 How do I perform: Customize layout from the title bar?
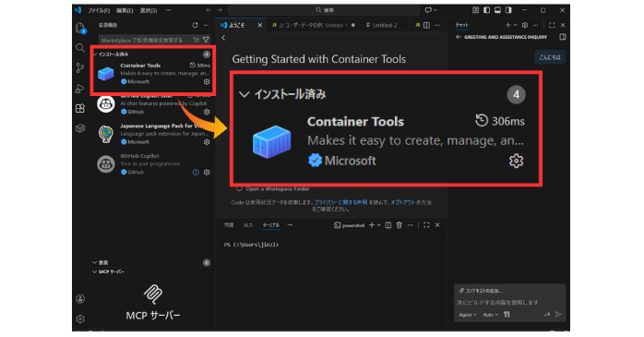[x=475, y=10]
